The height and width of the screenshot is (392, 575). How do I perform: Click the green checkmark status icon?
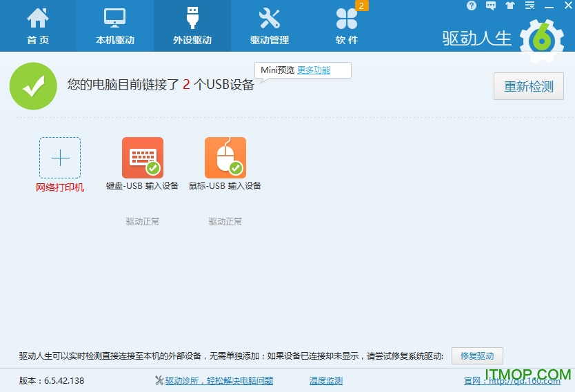point(33,86)
